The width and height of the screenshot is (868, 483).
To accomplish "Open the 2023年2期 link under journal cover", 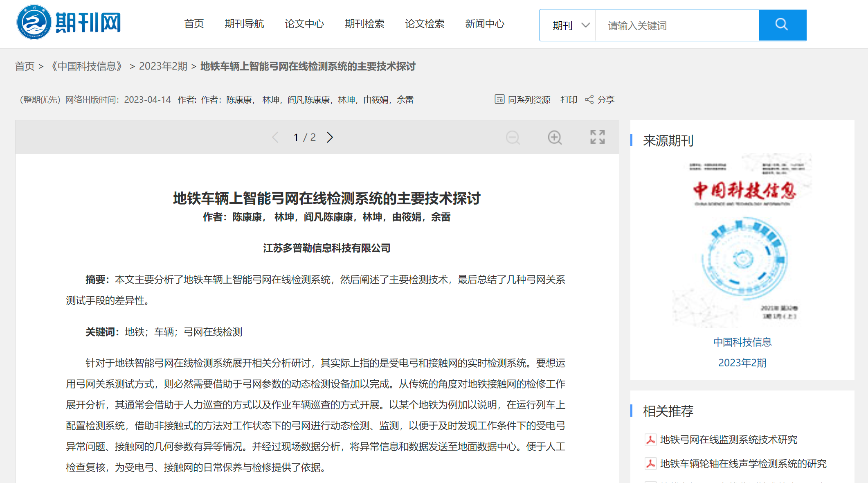I will coord(742,363).
